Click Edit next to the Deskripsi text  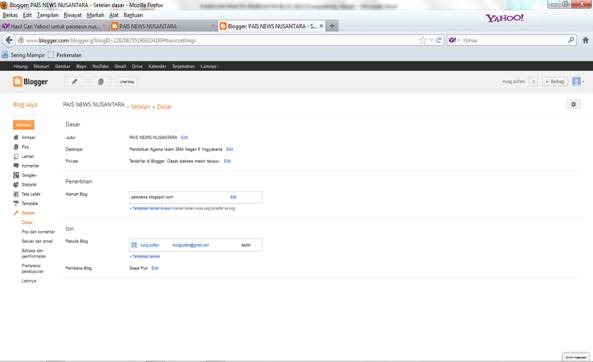(230, 149)
